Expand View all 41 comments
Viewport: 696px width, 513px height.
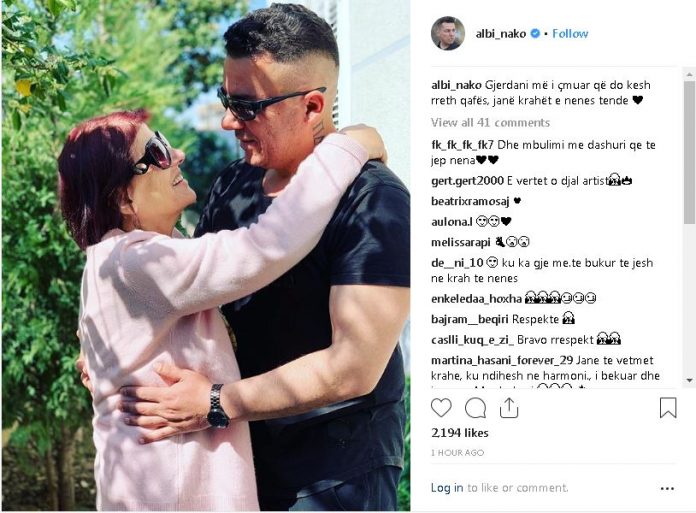click(x=490, y=122)
